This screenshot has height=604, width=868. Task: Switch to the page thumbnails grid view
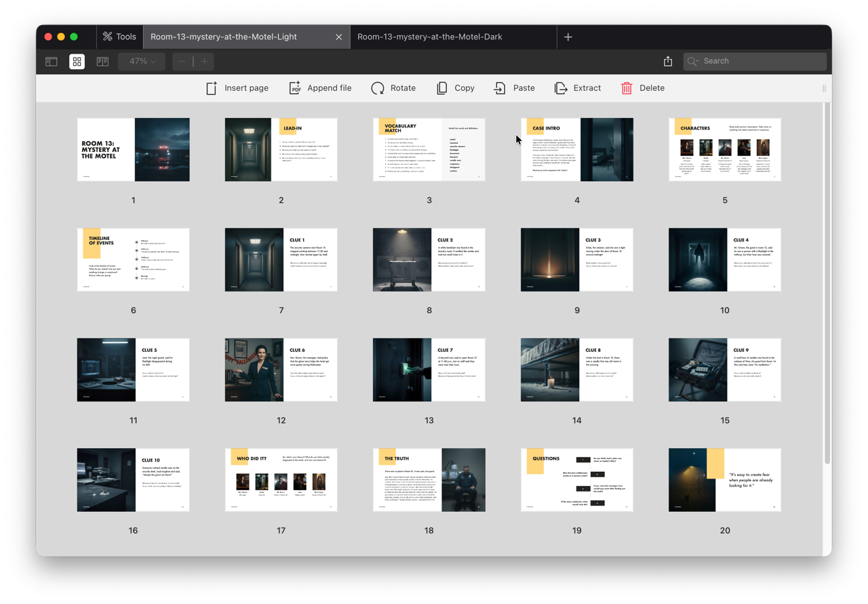pos(77,61)
